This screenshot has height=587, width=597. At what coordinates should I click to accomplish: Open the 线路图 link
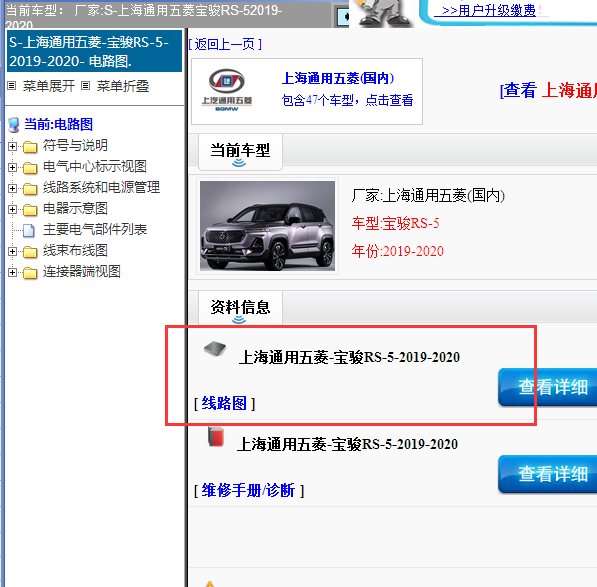[x=224, y=403]
